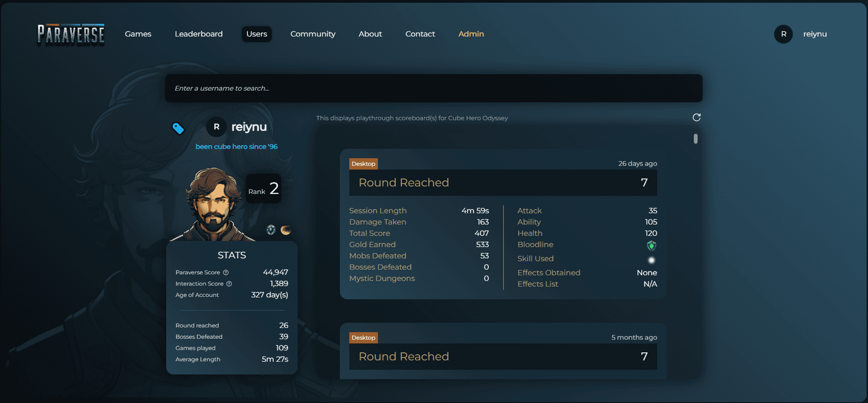Click the reiynu profile name heading

pyautogui.click(x=249, y=127)
